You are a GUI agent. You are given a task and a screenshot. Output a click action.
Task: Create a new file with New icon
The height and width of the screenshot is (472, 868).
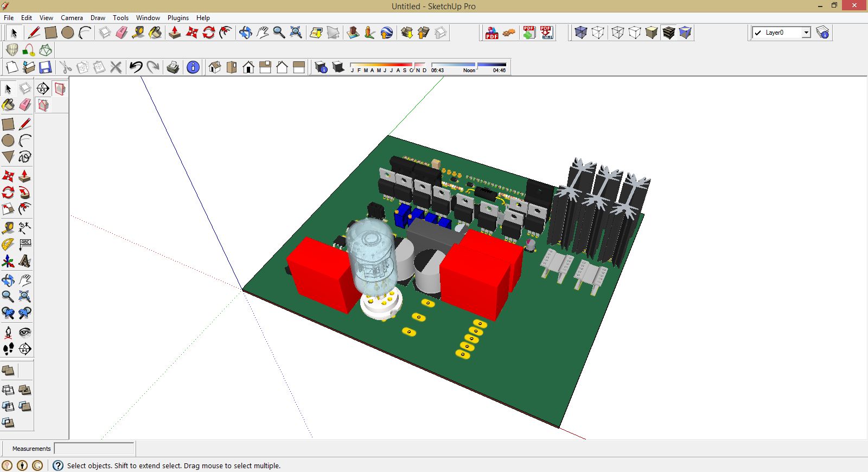coord(12,67)
